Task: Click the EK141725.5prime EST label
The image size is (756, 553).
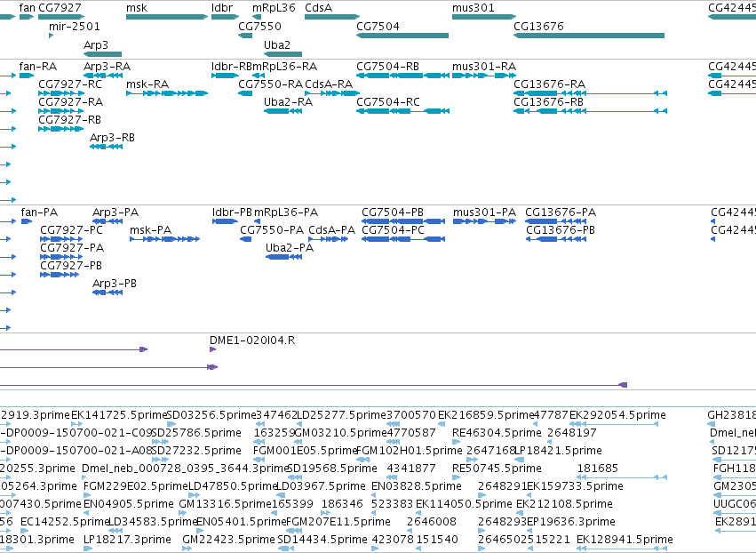Action: (118, 414)
